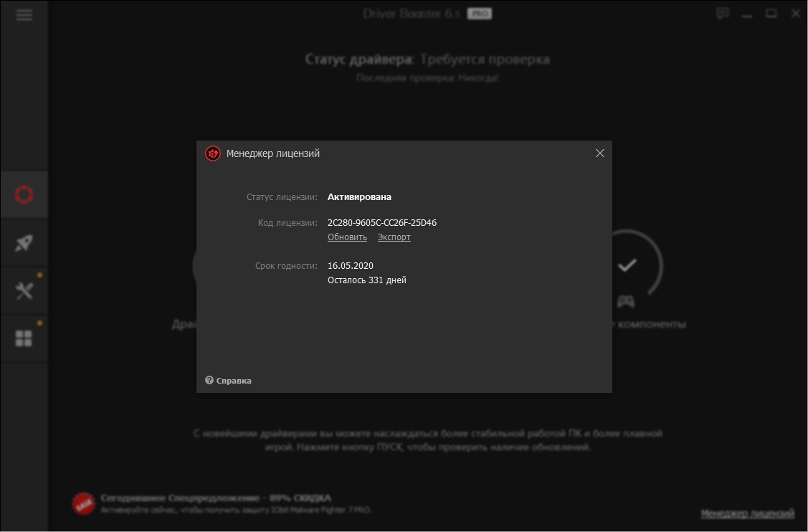Close the Driver Booster main window
This screenshot has height=532, width=808.
pos(795,14)
